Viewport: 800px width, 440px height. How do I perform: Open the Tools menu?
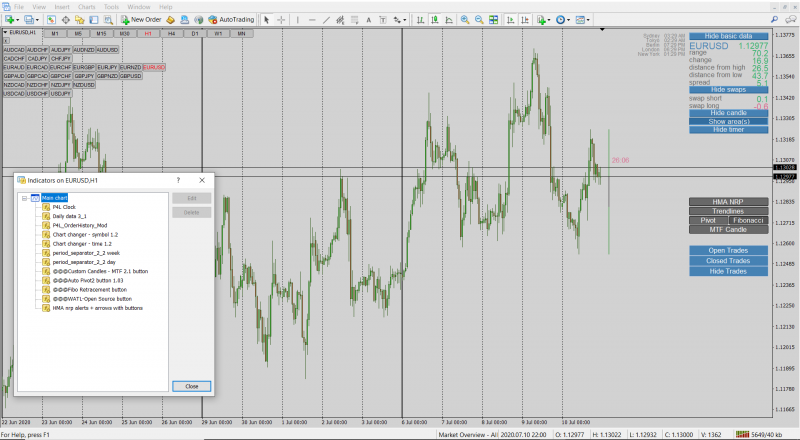(x=111, y=7)
